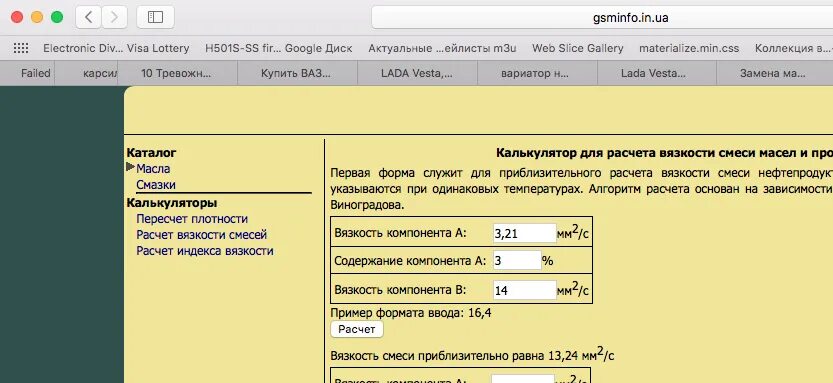Switch to the LADA Vesta,... tab
This screenshot has width=833, height=383.
(x=418, y=73)
